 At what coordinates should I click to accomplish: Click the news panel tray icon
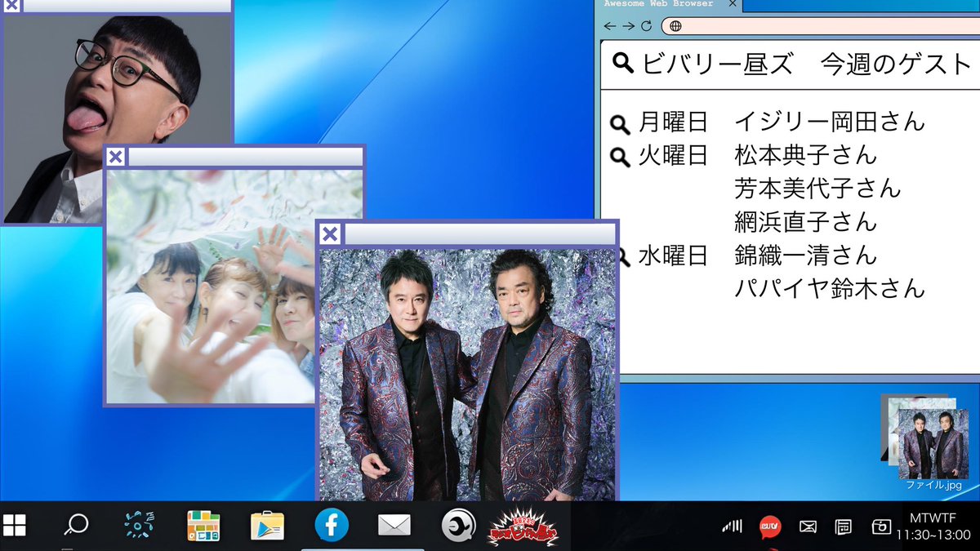tap(844, 527)
